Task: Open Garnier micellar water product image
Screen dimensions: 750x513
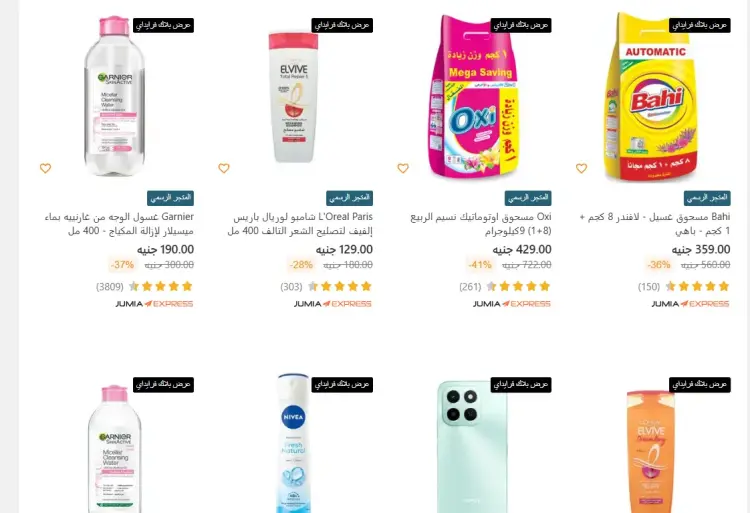Action: 115,96
